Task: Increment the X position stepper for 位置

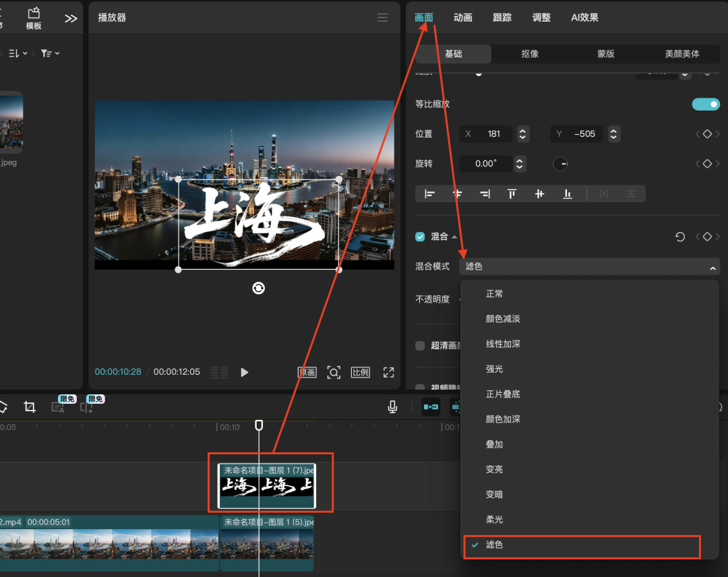Action: (x=522, y=130)
